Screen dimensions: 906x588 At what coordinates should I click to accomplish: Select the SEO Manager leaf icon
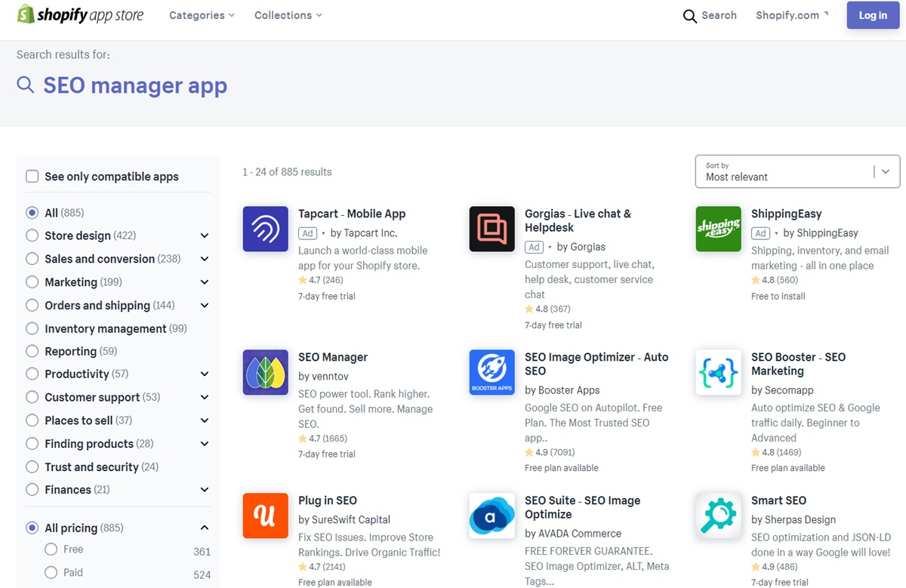click(265, 372)
